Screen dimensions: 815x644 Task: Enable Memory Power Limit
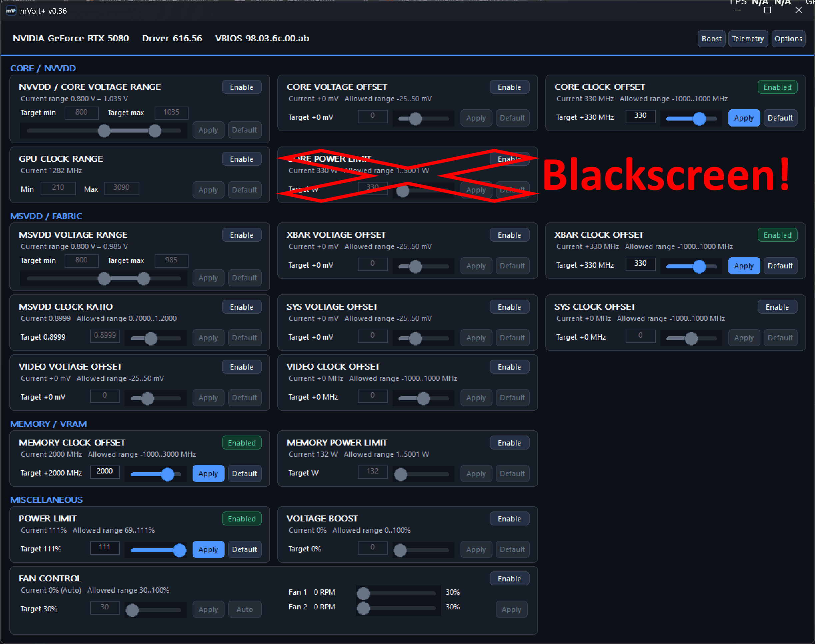coord(509,443)
